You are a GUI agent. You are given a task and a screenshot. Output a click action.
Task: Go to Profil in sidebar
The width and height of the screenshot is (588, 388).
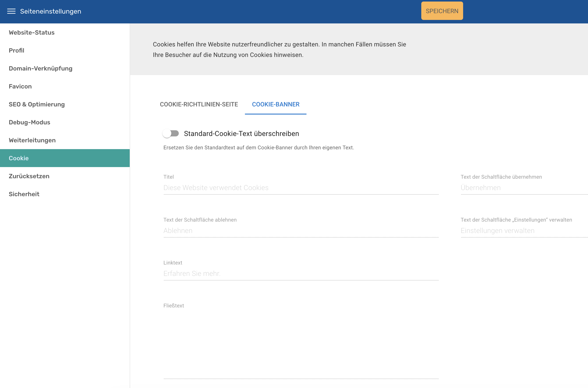[x=65, y=51]
